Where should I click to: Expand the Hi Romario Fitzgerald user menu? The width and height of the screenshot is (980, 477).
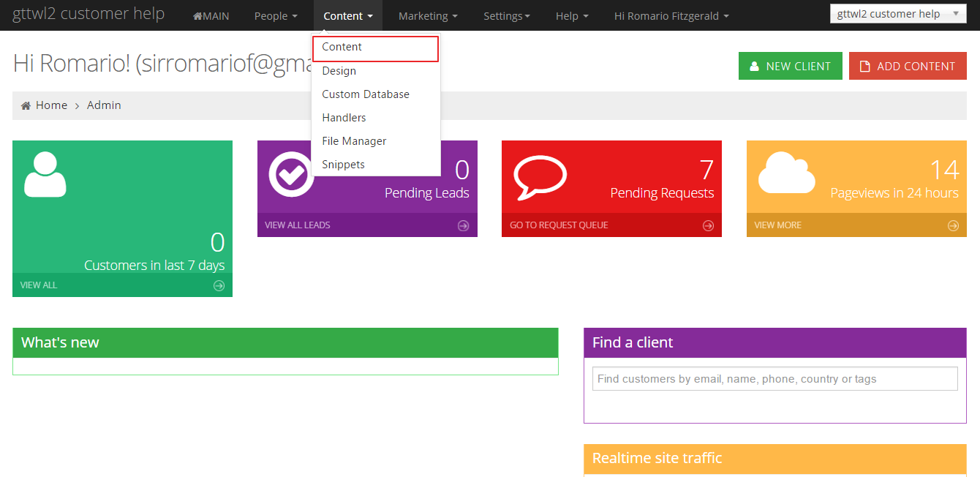[x=671, y=16]
